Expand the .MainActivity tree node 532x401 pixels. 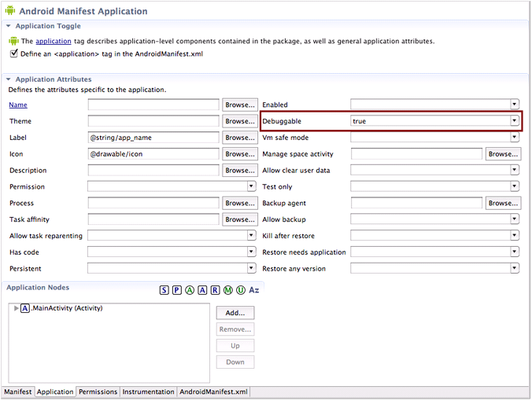16,308
